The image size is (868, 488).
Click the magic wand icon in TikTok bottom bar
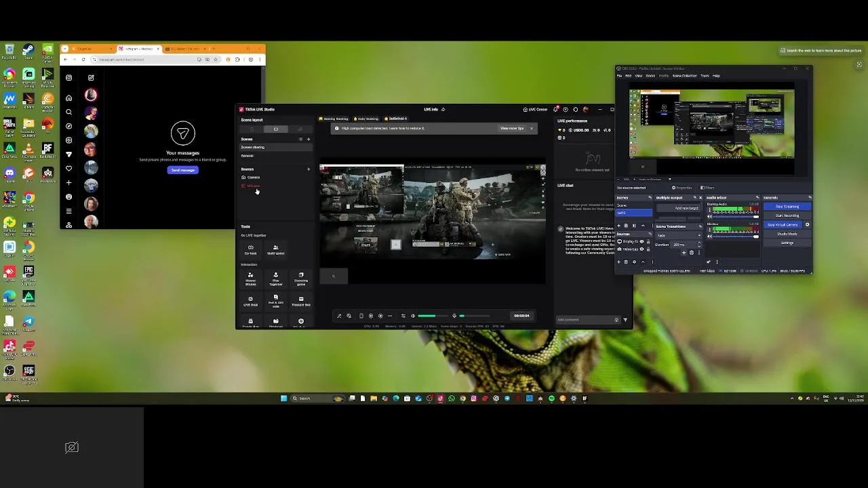339,316
